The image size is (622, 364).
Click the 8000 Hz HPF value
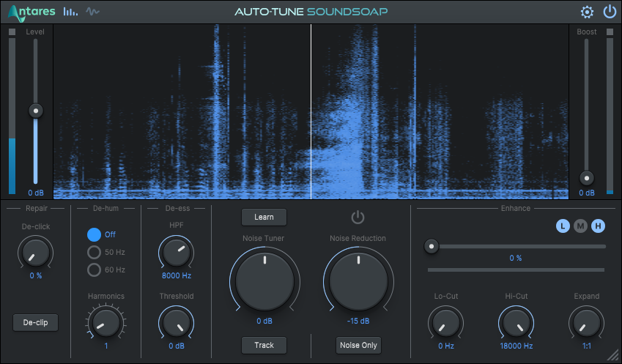(x=176, y=275)
